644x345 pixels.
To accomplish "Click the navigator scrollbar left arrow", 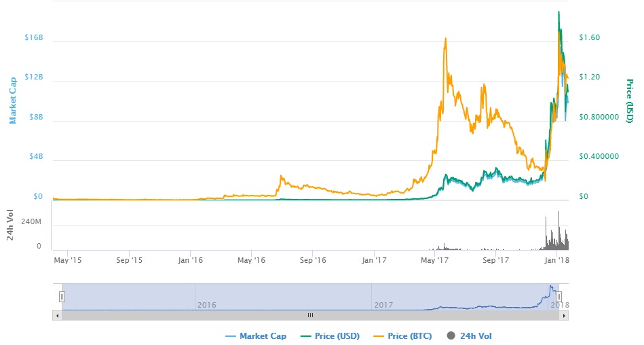I will point(57,315).
